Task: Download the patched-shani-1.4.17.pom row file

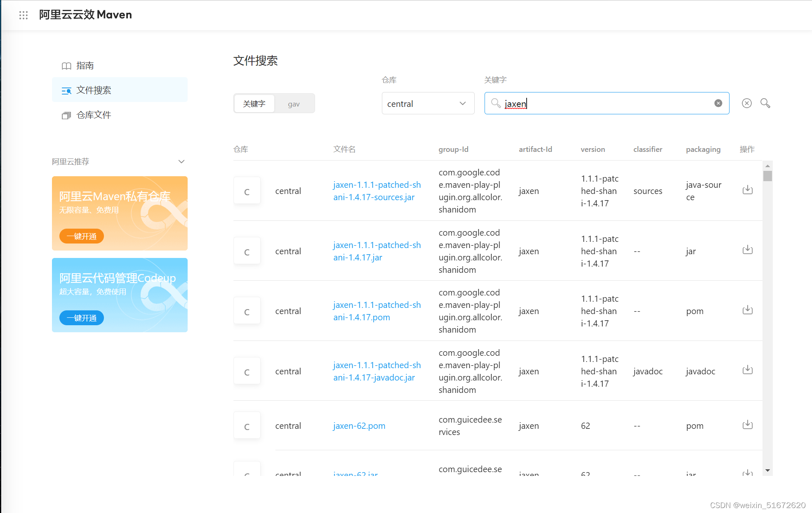Action: (748, 310)
